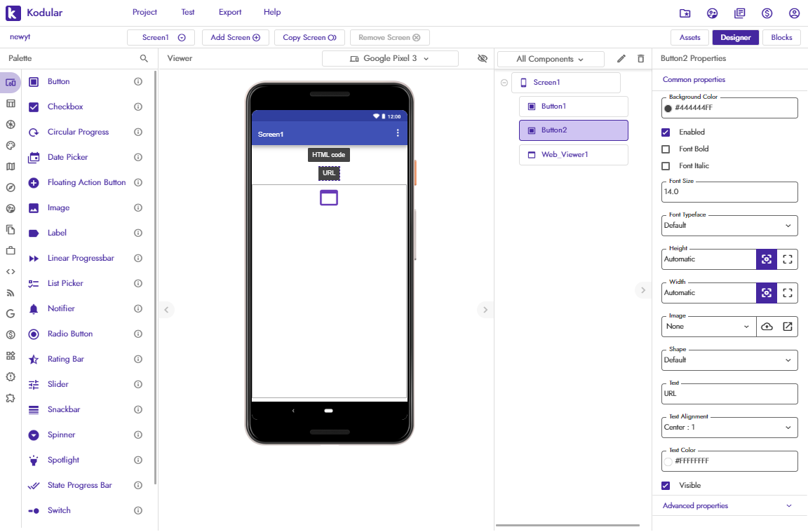Delete component with trash icon

[640, 59]
